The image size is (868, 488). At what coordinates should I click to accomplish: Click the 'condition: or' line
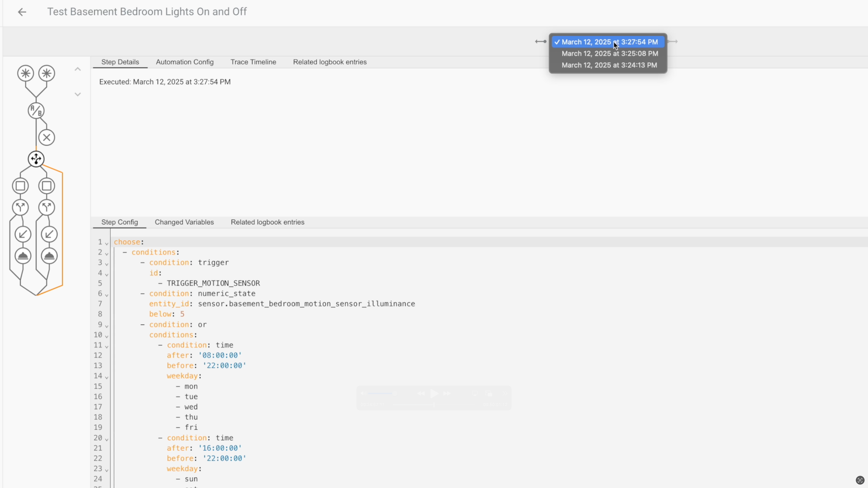tap(174, 324)
